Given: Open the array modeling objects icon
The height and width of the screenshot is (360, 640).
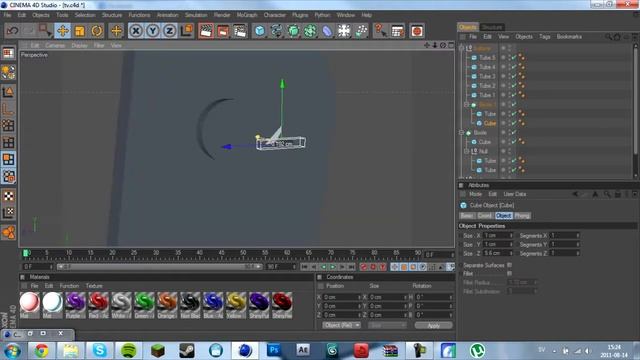Looking at the screenshot, I should tap(310, 31).
